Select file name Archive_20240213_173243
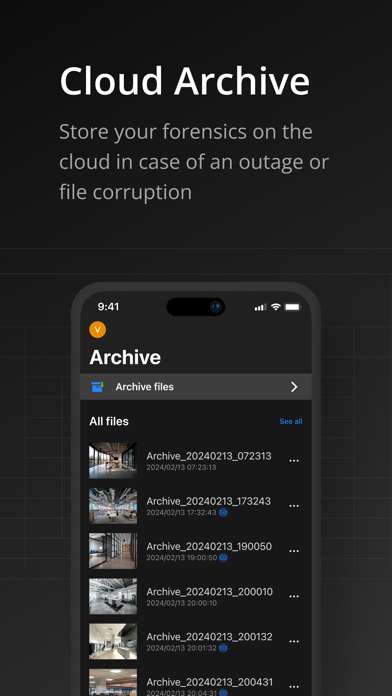 click(x=209, y=502)
